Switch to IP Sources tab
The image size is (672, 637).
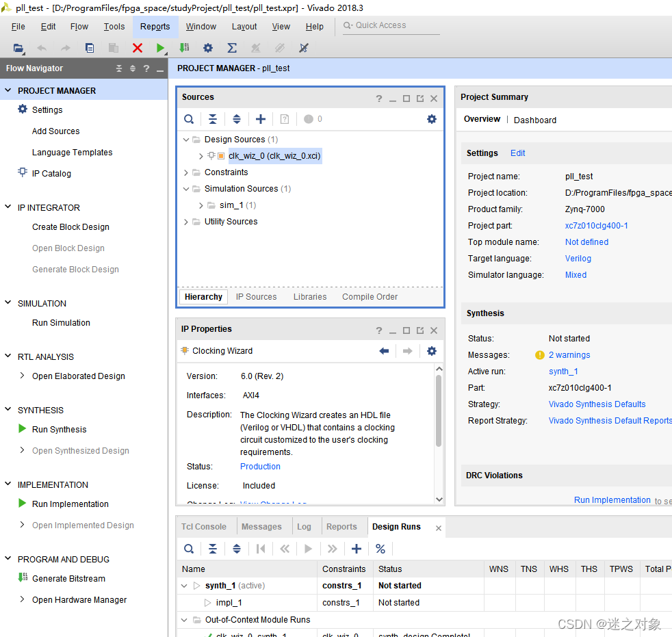pos(257,297)
